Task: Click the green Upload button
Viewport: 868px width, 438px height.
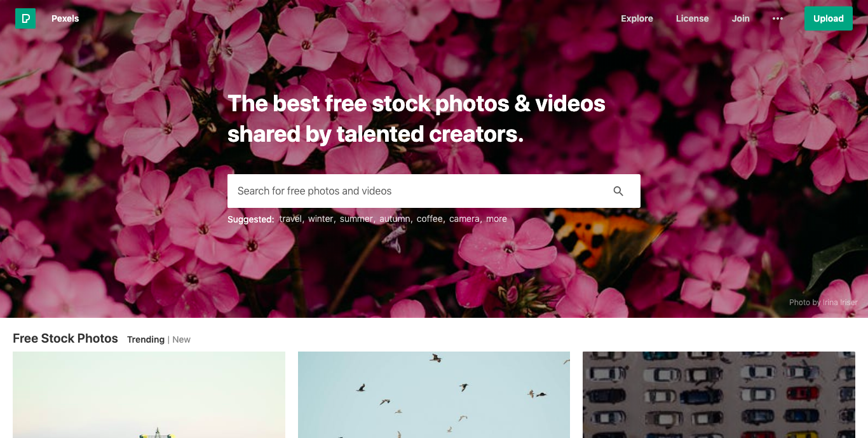Action: coord(829,18)
